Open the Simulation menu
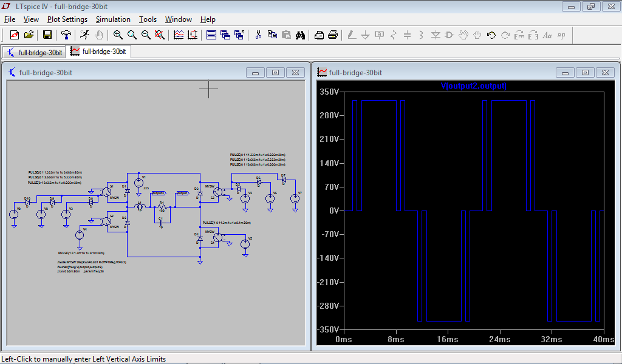622x364 pixels. (113, 19)
